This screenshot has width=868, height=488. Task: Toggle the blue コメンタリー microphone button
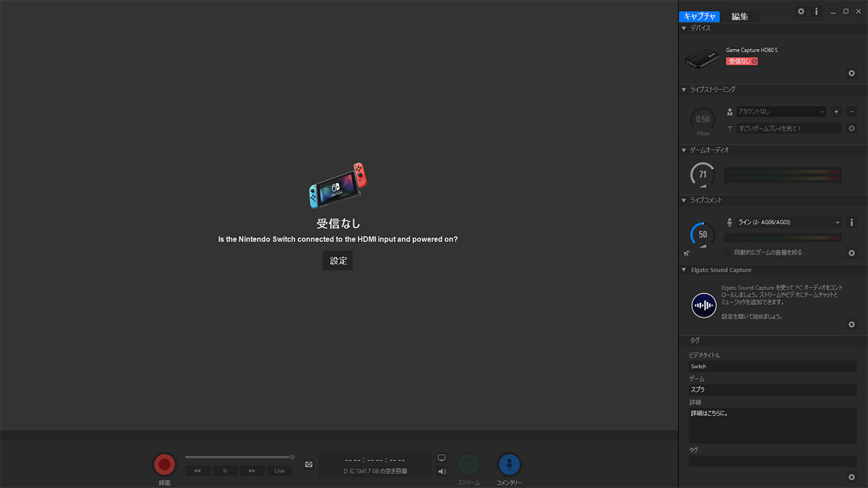pos(509,464)
